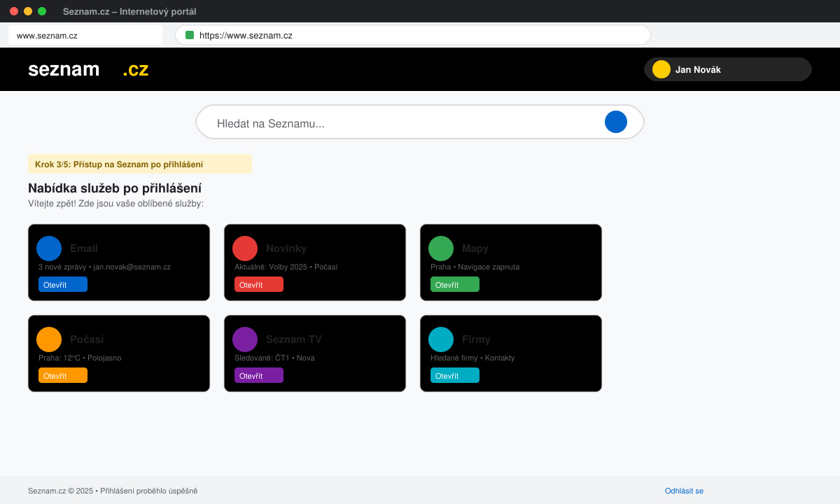This screenshot has width=840, height=504.
Task: Open the Firmy service
Action: coord(455,375)
